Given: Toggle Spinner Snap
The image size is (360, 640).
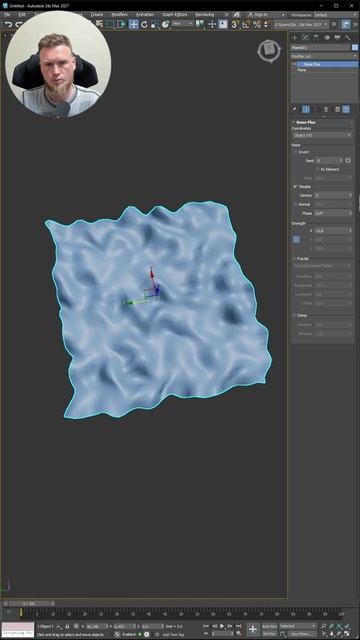Looking at the screenshot, I should (267, 24).
